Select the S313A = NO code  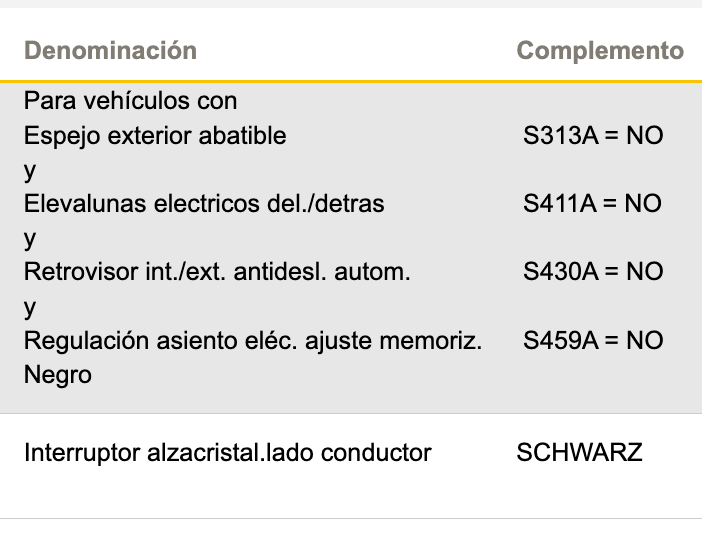[x=593, y=135]
